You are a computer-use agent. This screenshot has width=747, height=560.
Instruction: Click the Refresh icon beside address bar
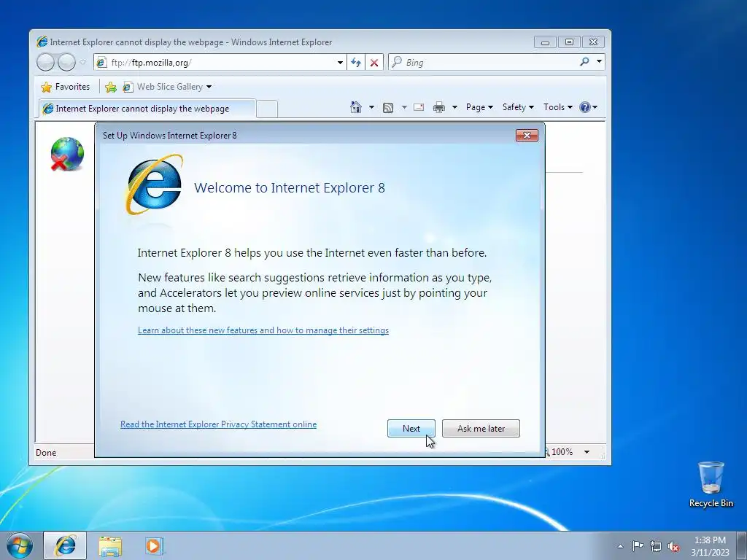tap(356, 63)
